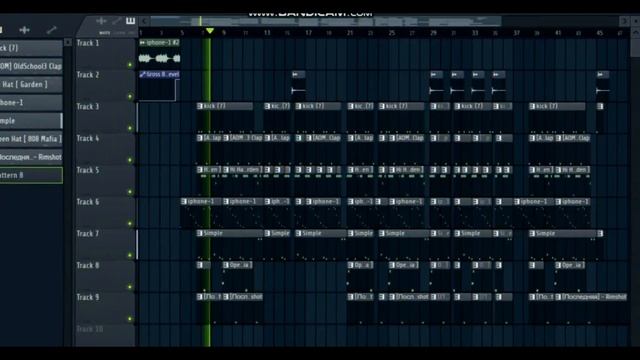
Task: Click the Track 9 header label
Action: (88, 297)
